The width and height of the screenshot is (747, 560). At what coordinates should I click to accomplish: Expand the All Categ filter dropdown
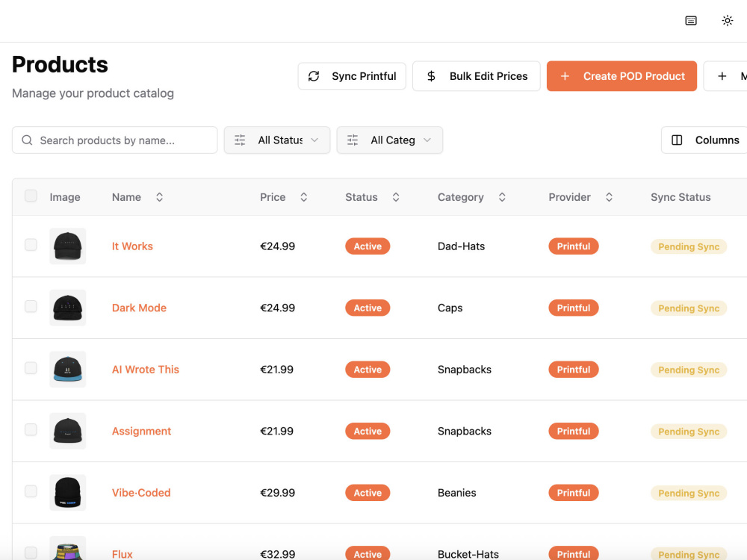point(390,140)
